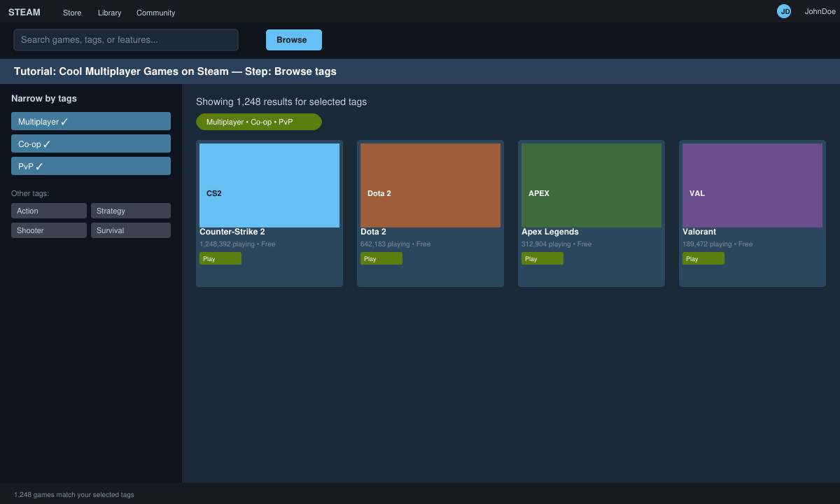Viewport: 840px width, 504px height.
Task: Add the Strategy tag
Action: [131, 211]
